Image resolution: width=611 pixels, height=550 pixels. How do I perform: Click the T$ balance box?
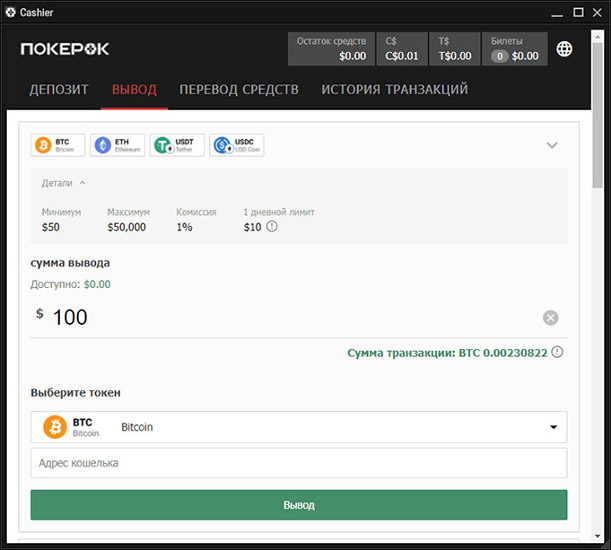[x=454, y=49]
